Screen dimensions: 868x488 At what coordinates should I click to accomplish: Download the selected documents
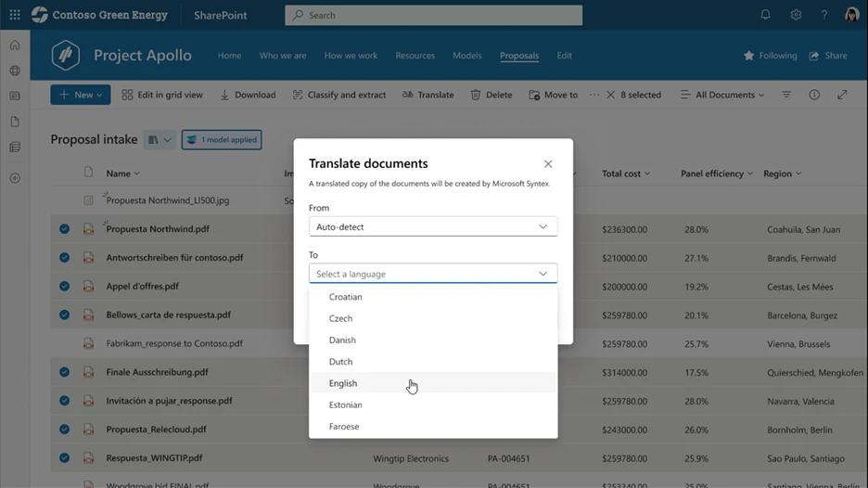(x=248, y=95)
